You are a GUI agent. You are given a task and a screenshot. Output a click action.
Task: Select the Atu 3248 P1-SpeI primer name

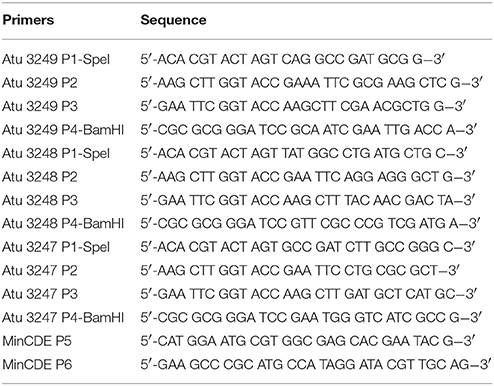click(x=56, y=154)
